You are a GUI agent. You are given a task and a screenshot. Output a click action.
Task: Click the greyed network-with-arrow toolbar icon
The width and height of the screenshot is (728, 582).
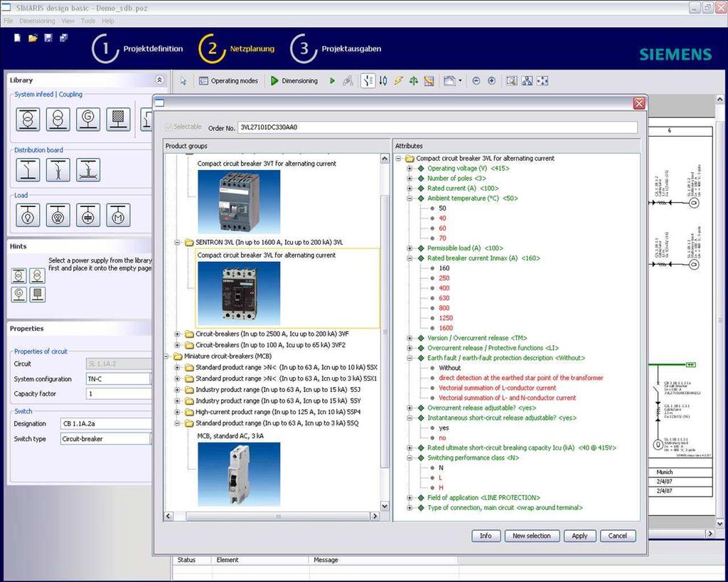(348, 81)
